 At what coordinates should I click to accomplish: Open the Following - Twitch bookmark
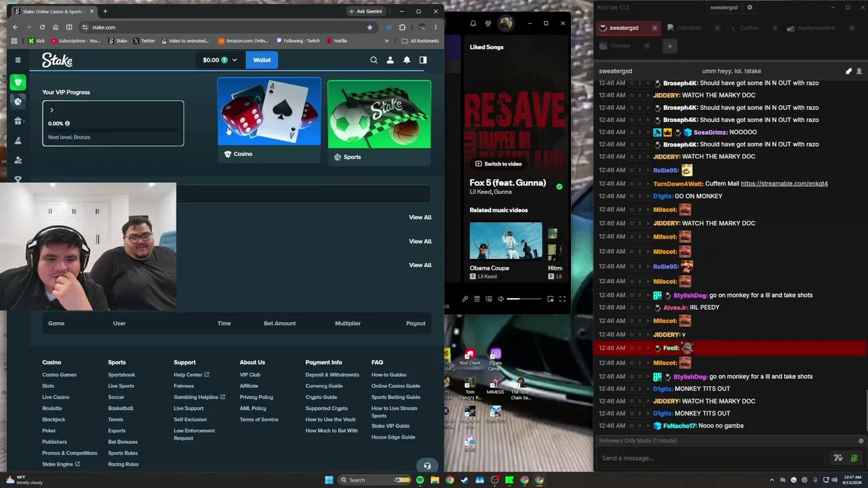click(x=298, y=41)
